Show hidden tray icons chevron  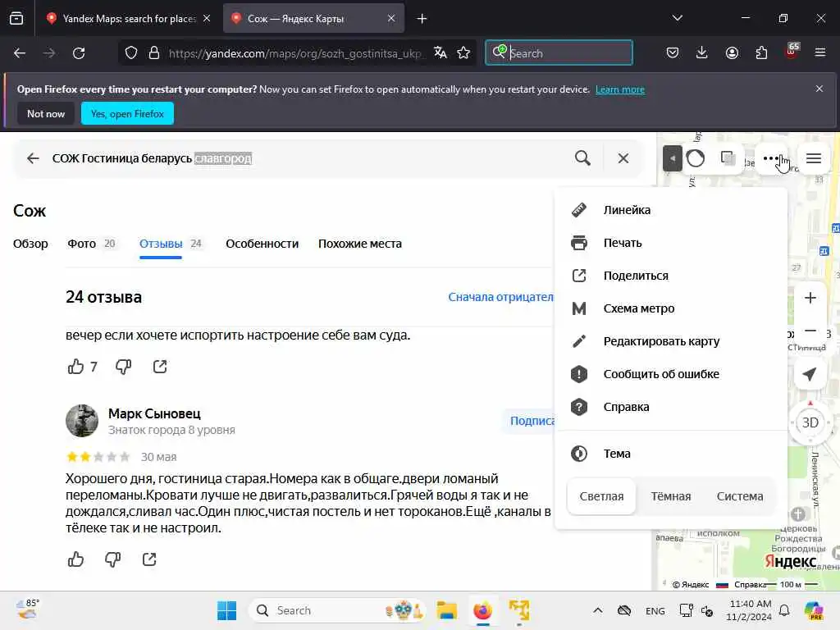pyautogui.click(x=598, y=610)
